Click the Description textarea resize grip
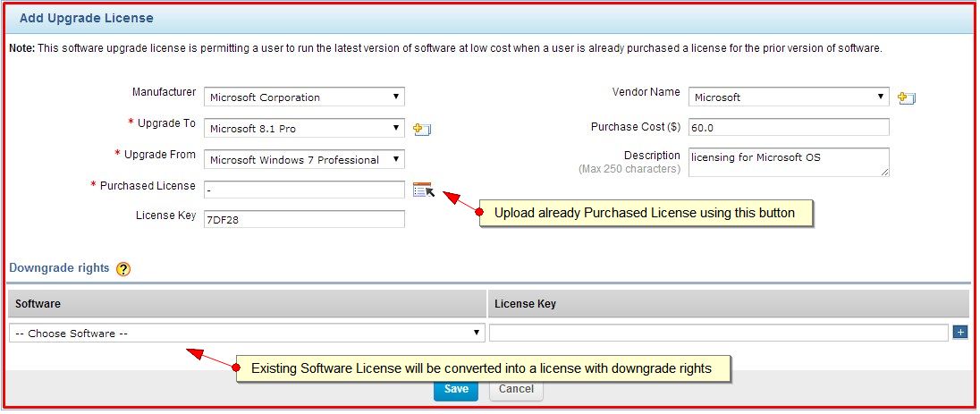Viewport: 980px width, 414px height. [885, 173]
